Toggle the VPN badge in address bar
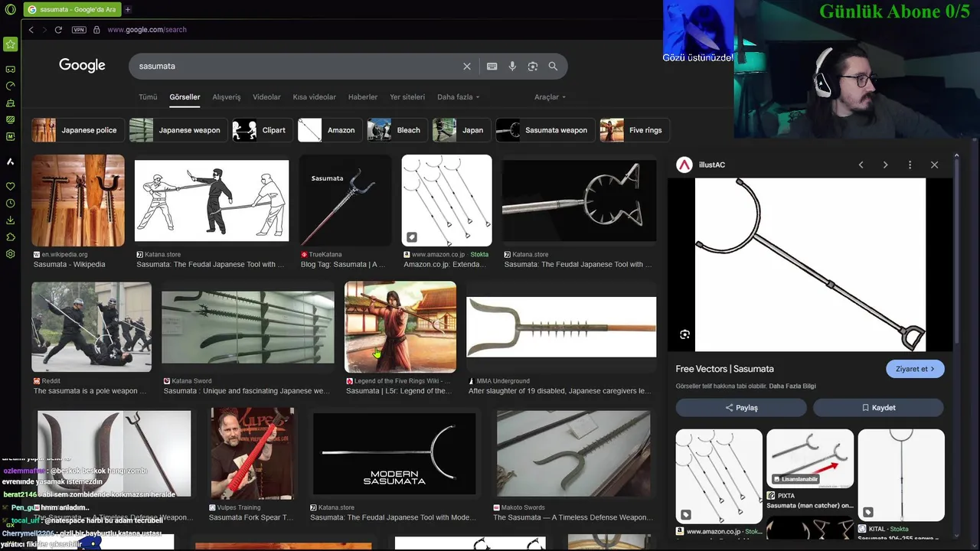The height and width of the screenshot is (551, 980). tap(79, 30)
